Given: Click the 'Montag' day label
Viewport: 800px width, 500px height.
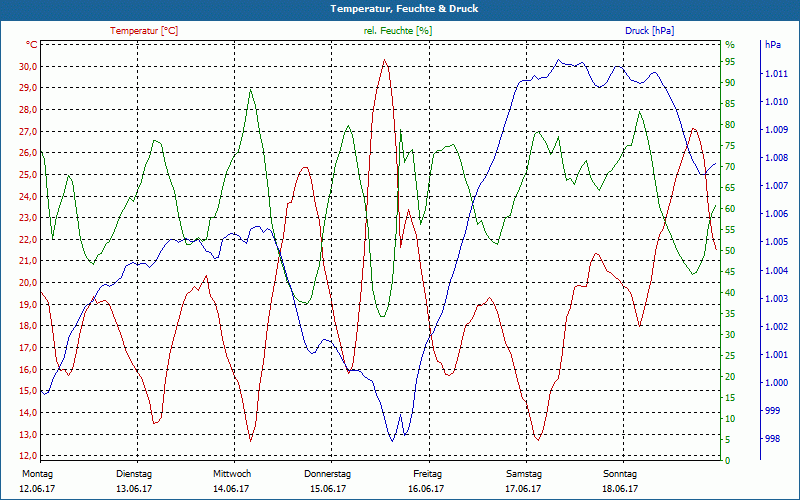Looking at the screenshot, I should pos(37,474).
